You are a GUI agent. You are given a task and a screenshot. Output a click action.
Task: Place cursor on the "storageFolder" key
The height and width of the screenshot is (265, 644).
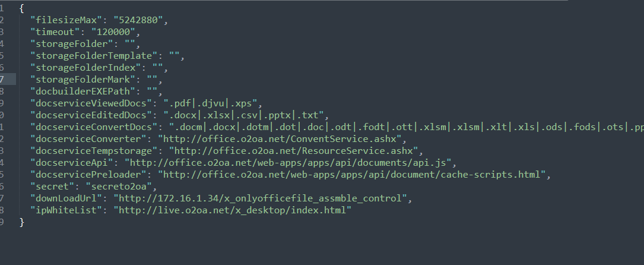(x=72, y=44)
